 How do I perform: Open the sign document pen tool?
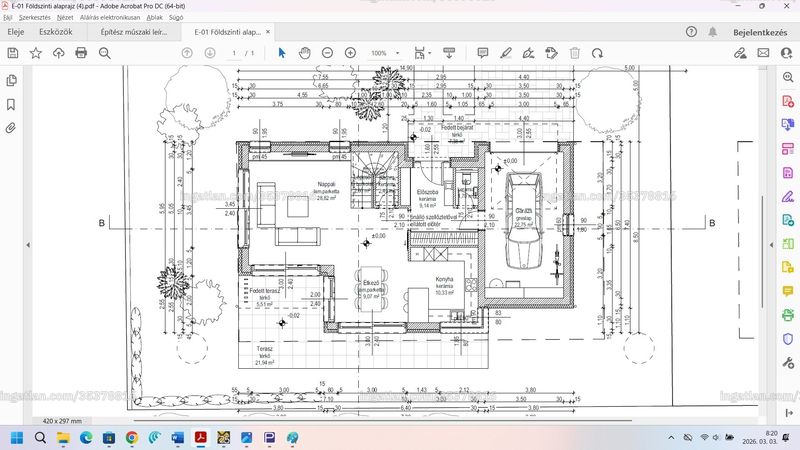pos(529,53)
